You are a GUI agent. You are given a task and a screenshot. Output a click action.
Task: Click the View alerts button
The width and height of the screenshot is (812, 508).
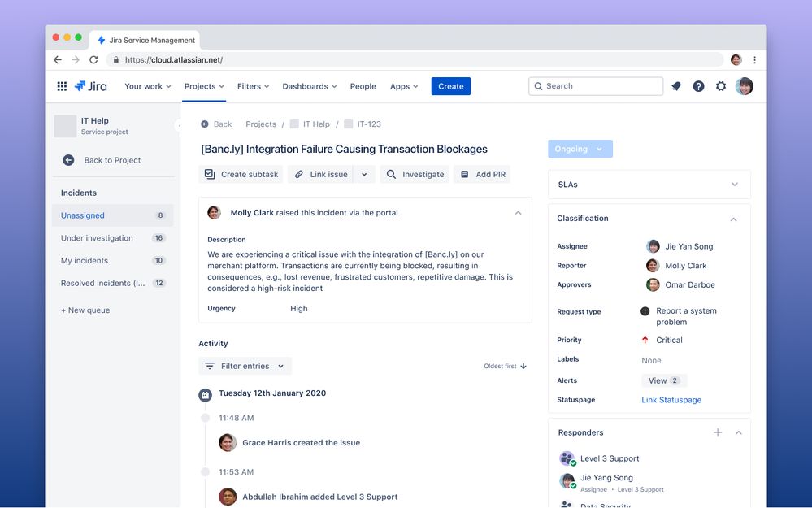664,380
